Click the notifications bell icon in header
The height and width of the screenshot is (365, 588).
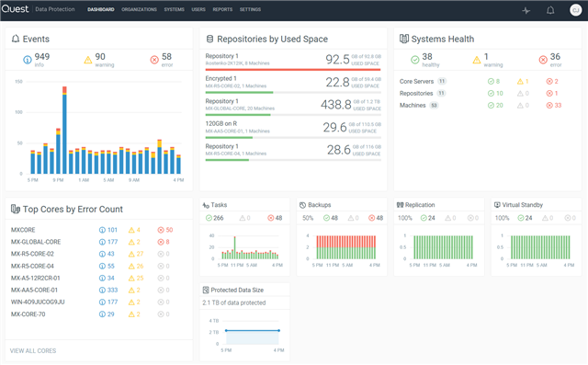[550, 10]
